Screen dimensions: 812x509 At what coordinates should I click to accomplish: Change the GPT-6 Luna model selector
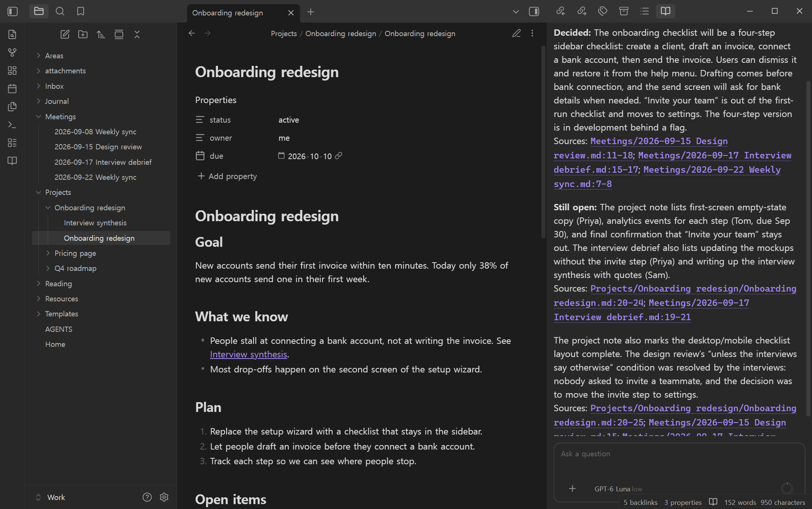[x=618, y=489]
